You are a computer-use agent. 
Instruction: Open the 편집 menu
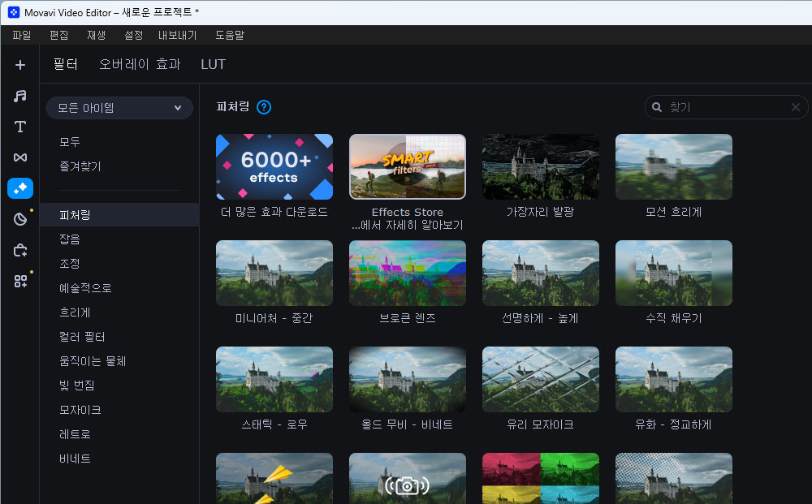(59, 35)
